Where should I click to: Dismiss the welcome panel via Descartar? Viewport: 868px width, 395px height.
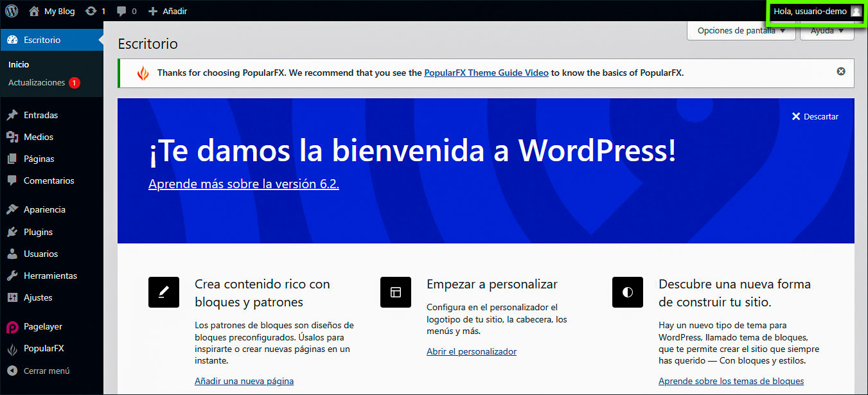coord(815,116)
